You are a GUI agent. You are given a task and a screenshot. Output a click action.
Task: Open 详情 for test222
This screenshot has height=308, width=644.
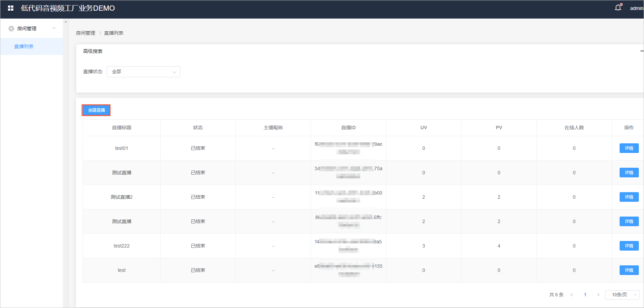click(629, 246)
